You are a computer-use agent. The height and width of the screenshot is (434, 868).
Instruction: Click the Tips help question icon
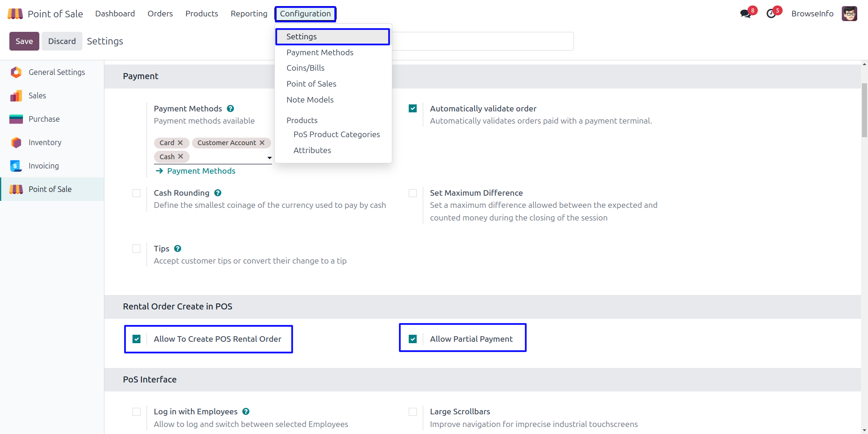(177, 249)
